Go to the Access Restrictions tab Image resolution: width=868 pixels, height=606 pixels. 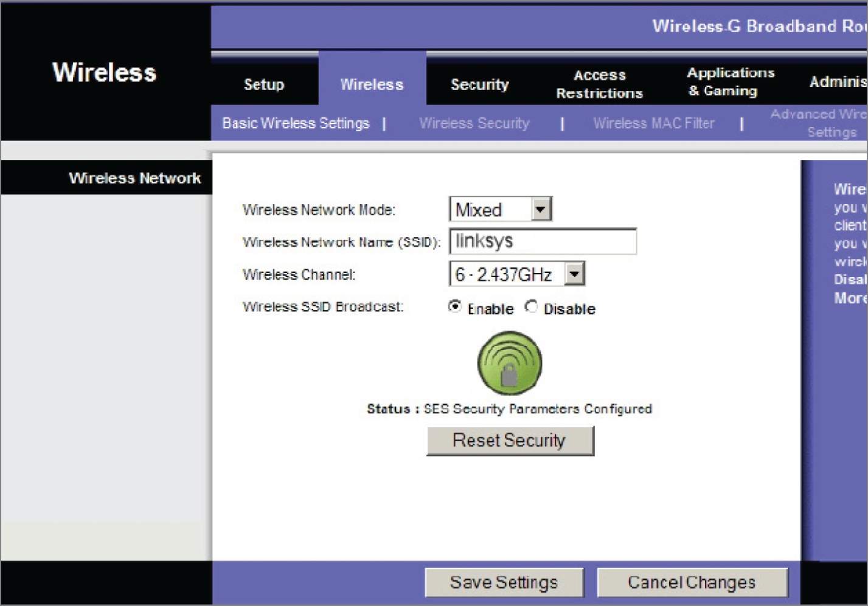pos(599,84)
